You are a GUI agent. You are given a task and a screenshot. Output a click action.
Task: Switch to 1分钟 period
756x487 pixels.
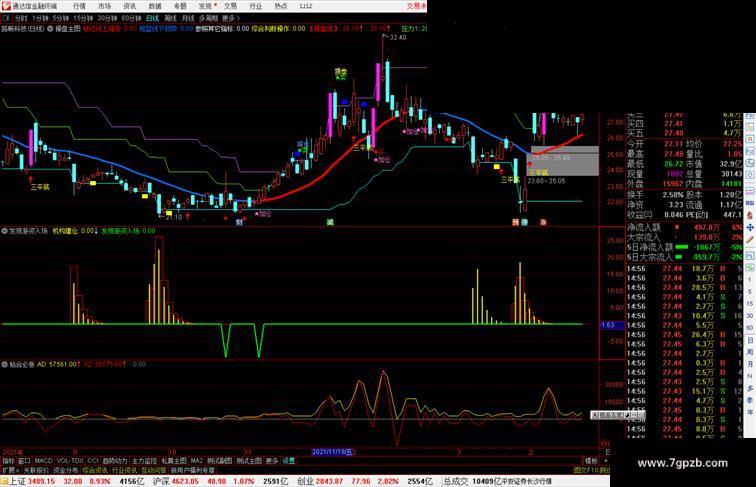pos(40,18)
